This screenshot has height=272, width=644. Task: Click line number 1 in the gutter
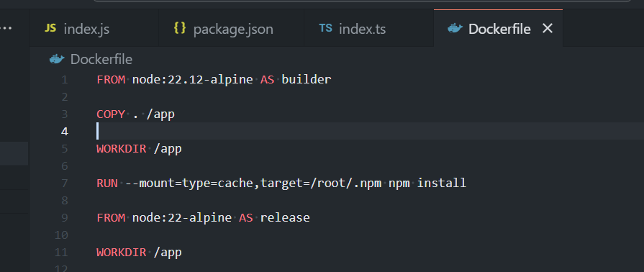65,80
